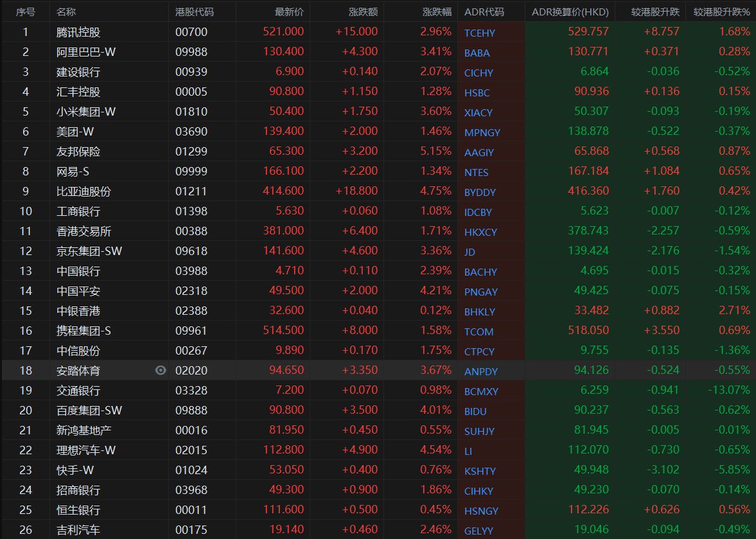Select the 汇丰控股 stock name
This screenshot has width=756, height=539.
coord(78,92)
